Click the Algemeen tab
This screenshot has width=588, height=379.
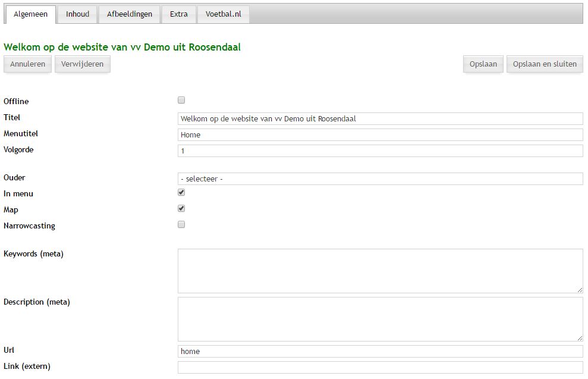click(30, 14)
